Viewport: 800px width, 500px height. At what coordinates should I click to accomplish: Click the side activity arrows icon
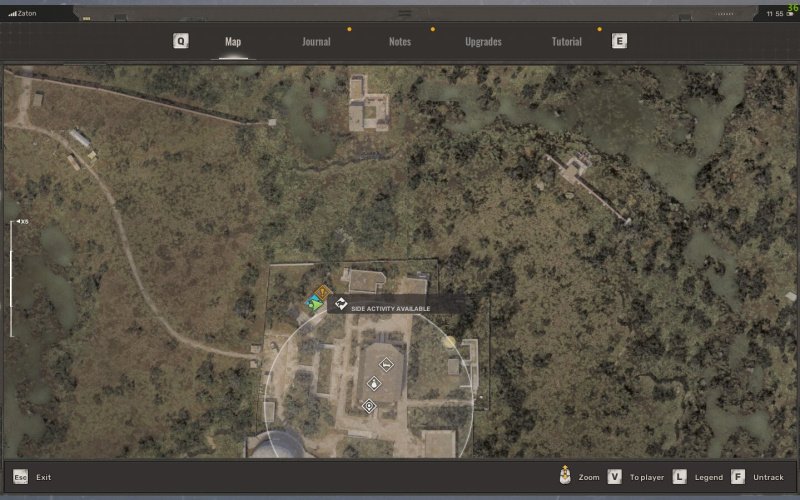point(340,304)
